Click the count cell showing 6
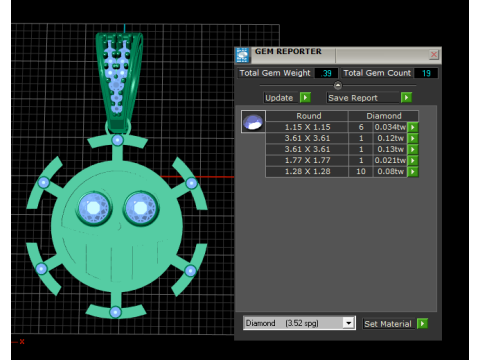The width and height of the screenshot is (480, 360). coord(361,127)
